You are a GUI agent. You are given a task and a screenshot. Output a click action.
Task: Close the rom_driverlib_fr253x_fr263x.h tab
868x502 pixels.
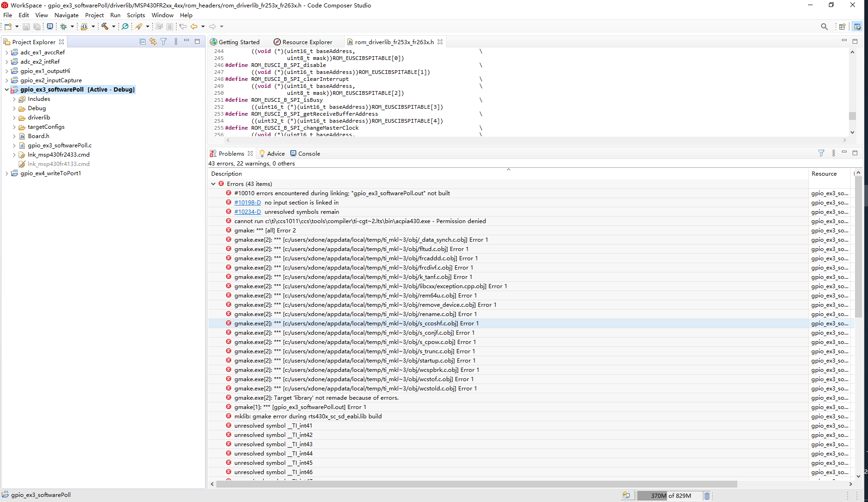(440, 42)
